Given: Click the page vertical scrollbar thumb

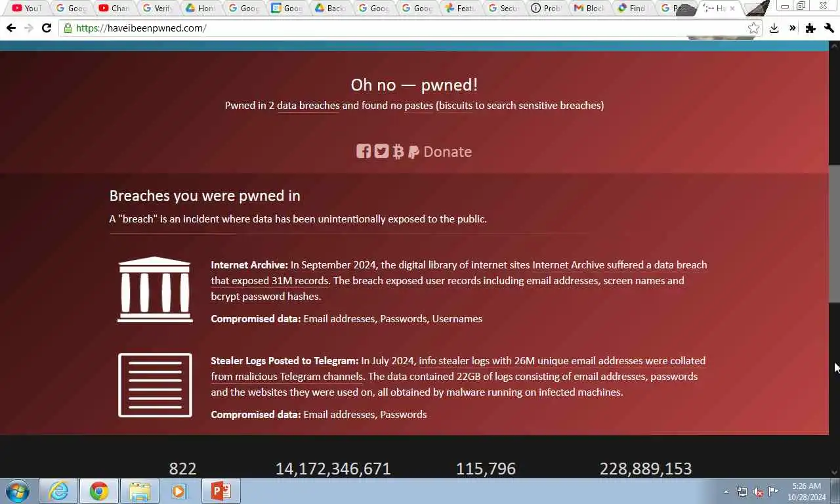Looking at the screenshot, I should [x=835, y=233].
